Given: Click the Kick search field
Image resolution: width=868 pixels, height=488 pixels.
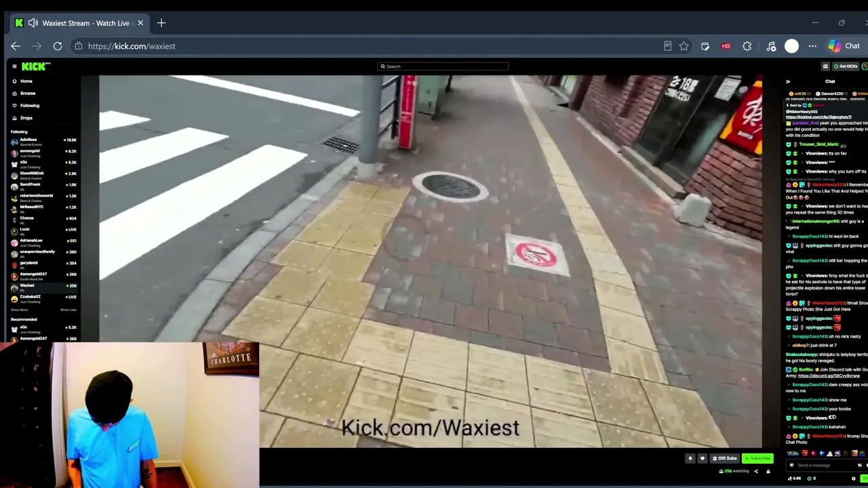Looking at the screenshot, I should tap(443, 66).
